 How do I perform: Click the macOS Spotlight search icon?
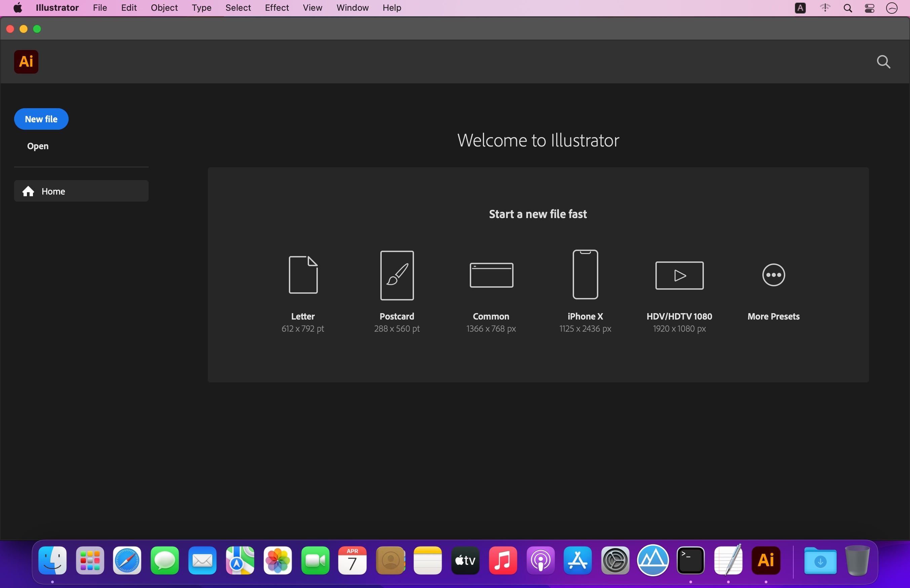point(848,8)
